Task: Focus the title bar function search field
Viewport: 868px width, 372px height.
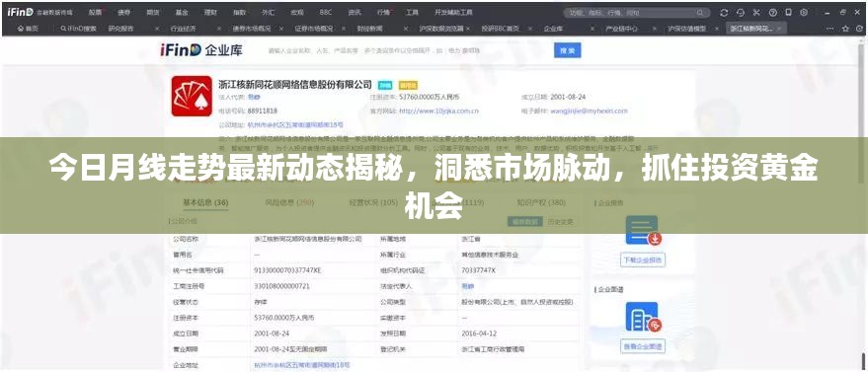Action: tap(637, 12)
